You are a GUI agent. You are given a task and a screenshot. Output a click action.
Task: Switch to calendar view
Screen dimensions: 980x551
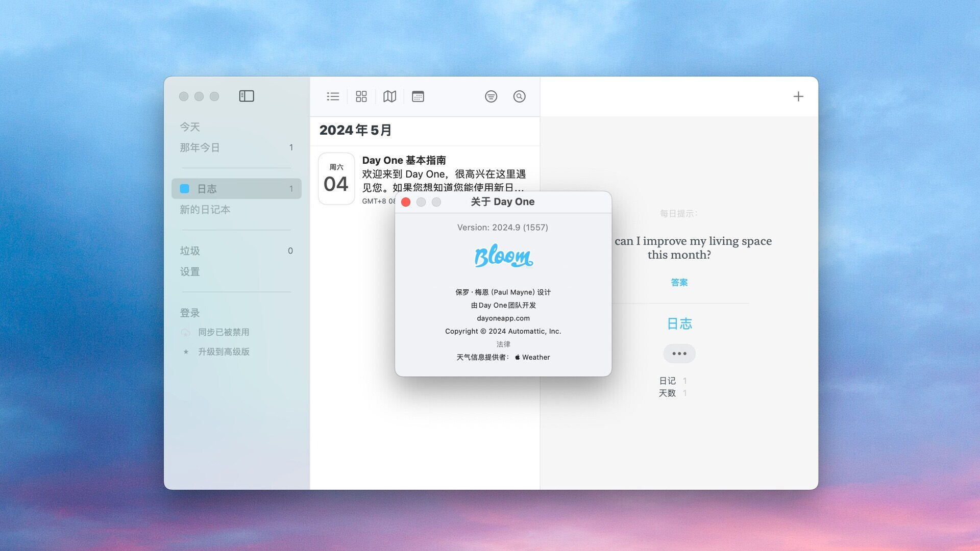click(x=418, y=96)
